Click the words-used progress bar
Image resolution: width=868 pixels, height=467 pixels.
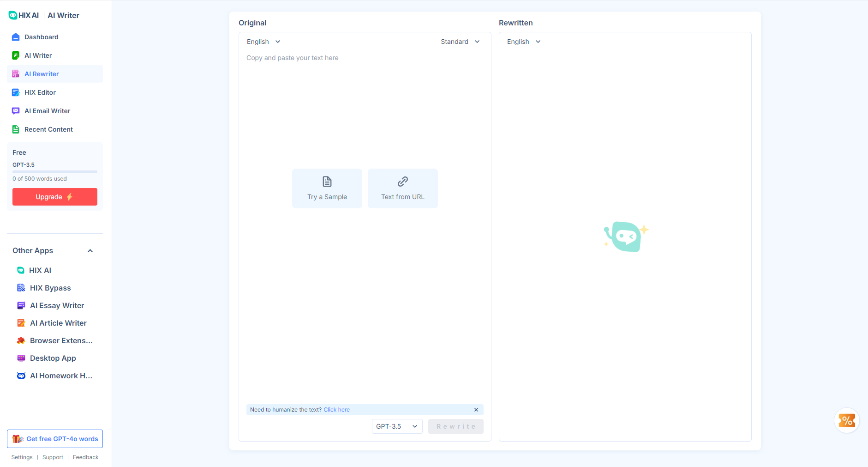coord(55,172)
